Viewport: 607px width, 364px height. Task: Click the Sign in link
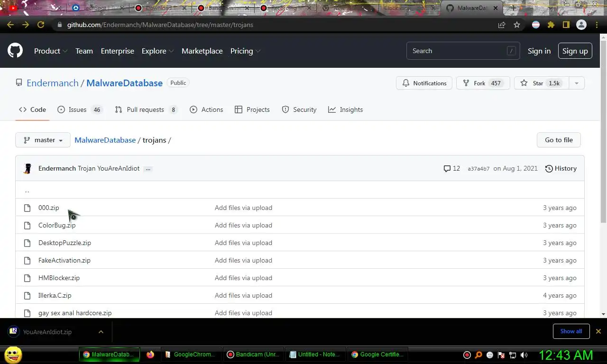point(539,51)
